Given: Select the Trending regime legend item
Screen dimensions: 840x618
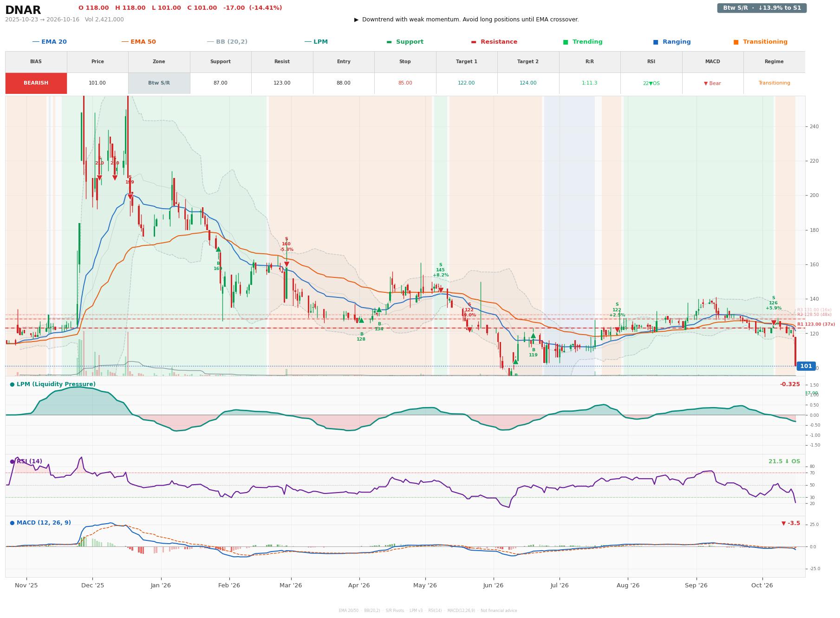Looking at the screenshot, I should point(583,42).
